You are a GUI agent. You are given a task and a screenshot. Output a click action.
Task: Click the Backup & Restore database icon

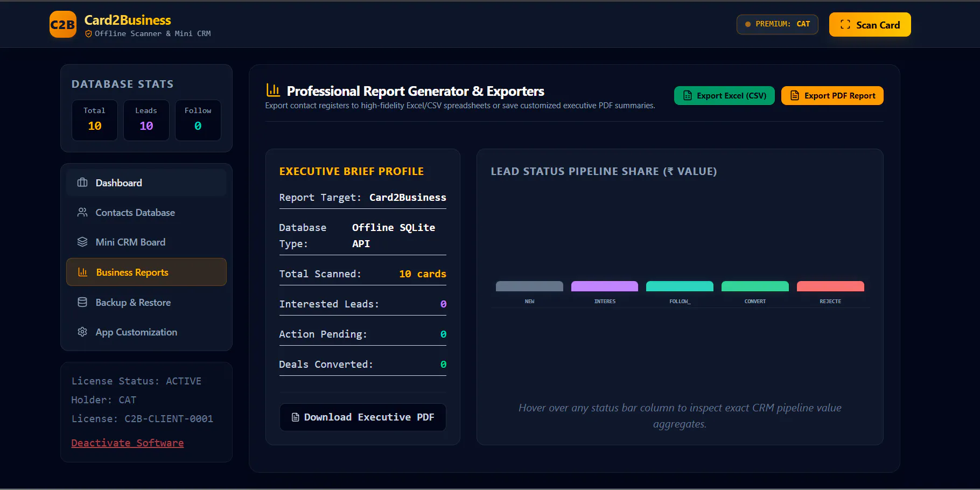[82, 302]
